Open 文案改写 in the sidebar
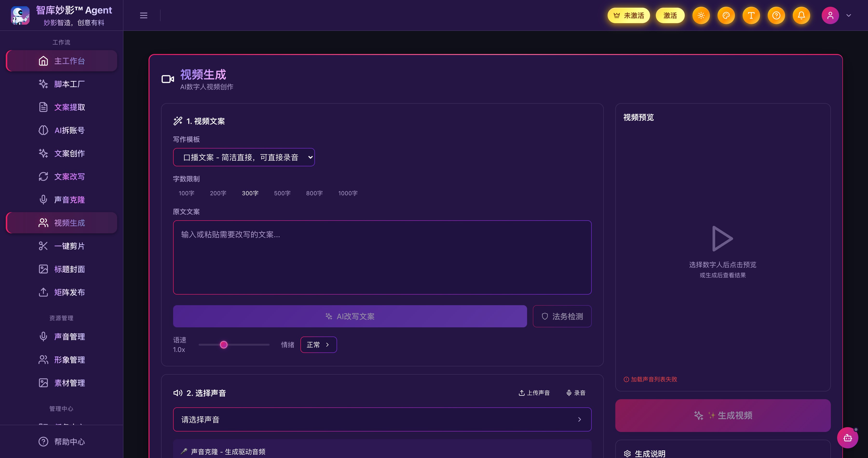The image size is (868, 458). click(62, 176)
